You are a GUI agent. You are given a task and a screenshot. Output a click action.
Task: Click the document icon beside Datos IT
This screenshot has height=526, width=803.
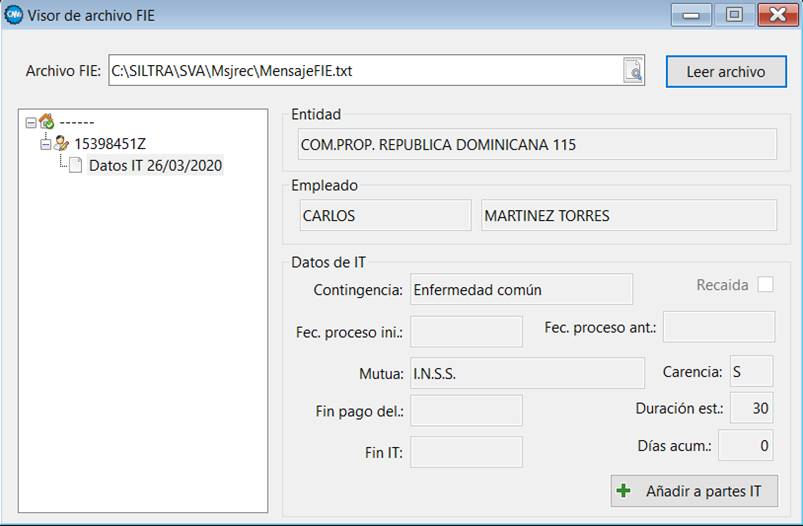point(76,165)
